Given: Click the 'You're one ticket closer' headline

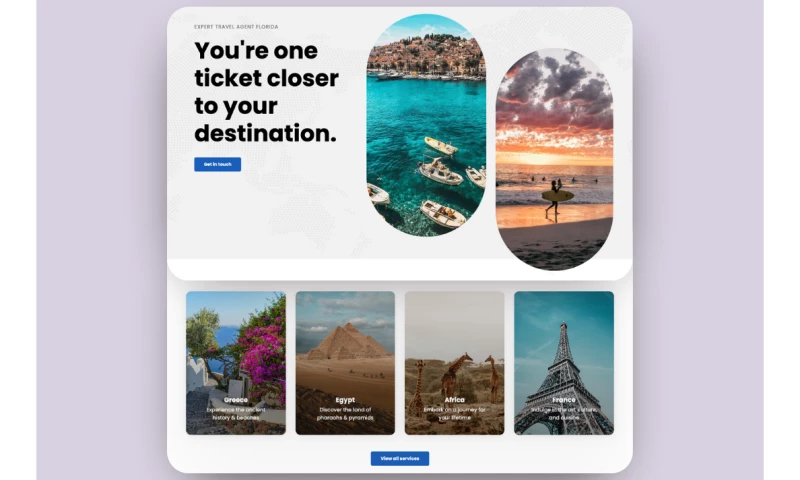Looking at the screenshot, I should pyautogui.click(x=266, y=92).
